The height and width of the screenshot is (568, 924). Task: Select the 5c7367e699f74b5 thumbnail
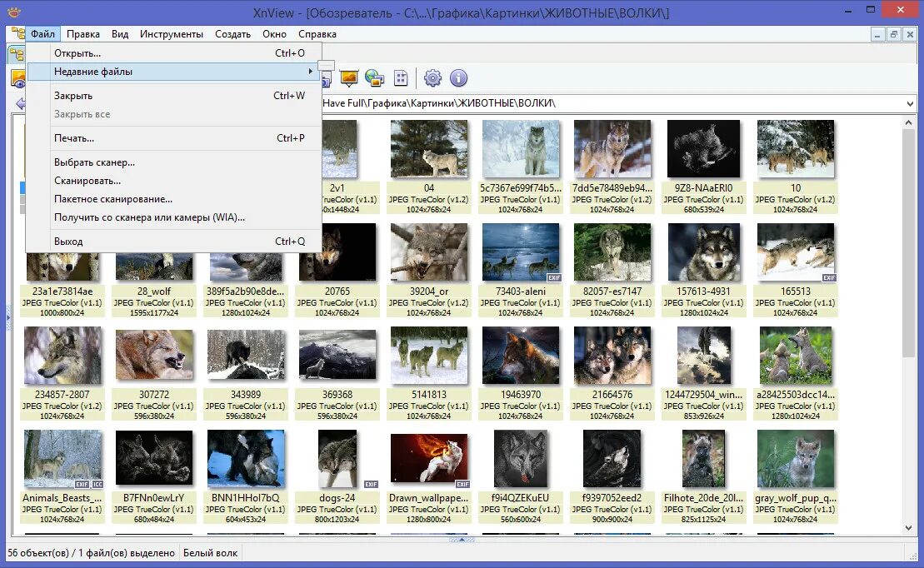pos(521,149)
